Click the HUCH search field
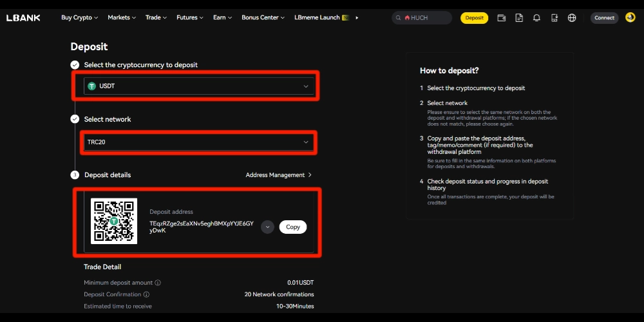644x322 pixels. [x=422, y=18]
